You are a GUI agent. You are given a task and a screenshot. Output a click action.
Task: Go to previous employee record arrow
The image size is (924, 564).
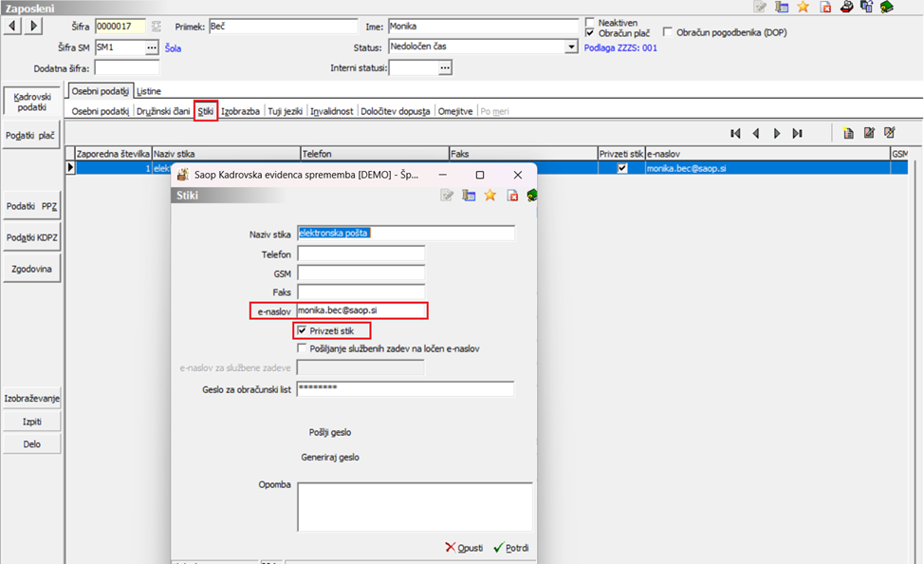coord(12,26)
